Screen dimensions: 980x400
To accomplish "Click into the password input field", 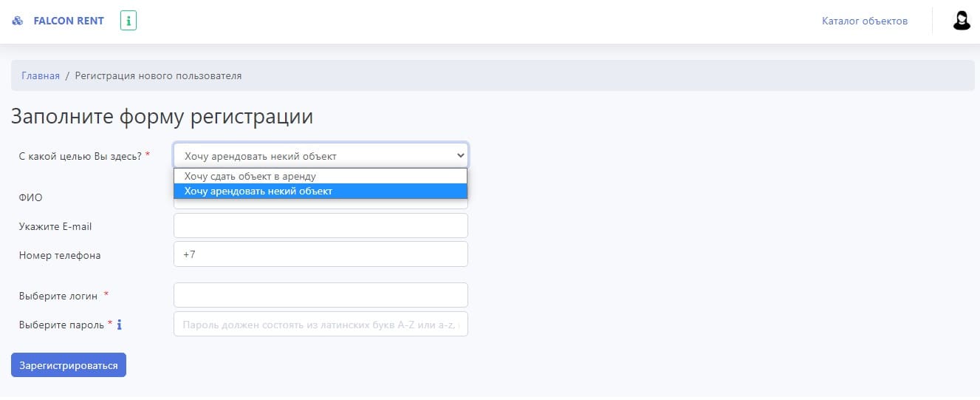I will [x=321, y=324].
